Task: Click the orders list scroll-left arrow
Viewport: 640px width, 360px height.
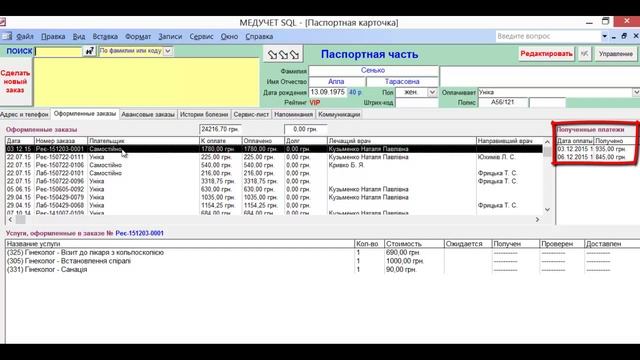Action: tap(10, 220)
